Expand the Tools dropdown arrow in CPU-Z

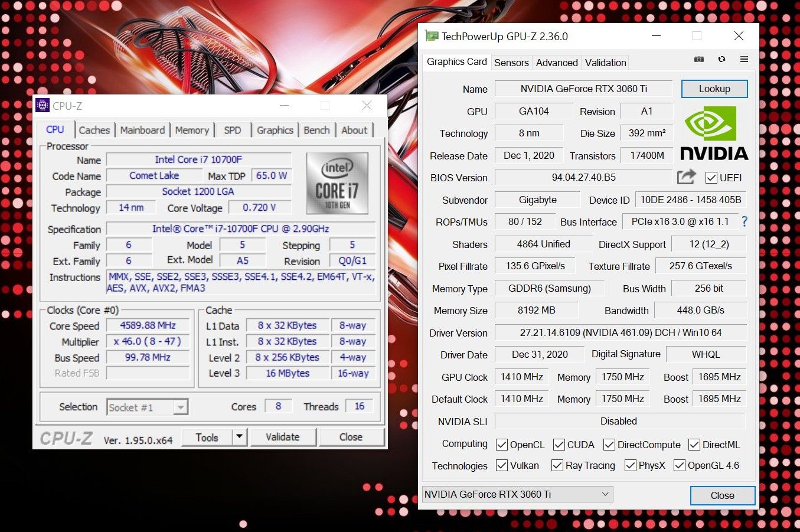(239, 437)
